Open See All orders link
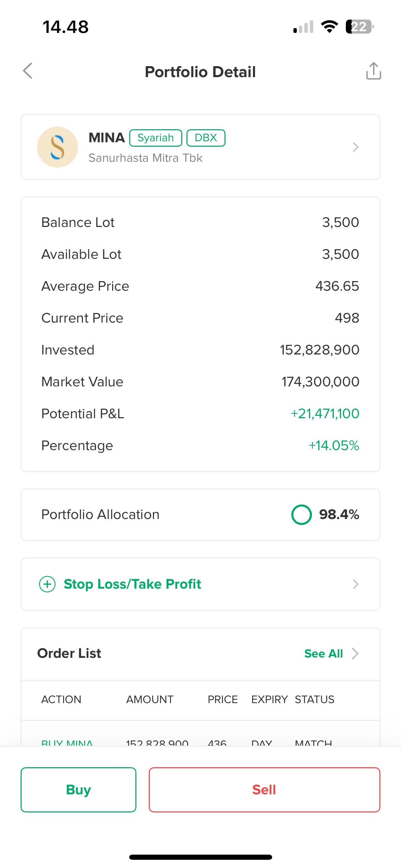Image resolution: width=401 pixels, height=868 pixels. tap(323, 654)
